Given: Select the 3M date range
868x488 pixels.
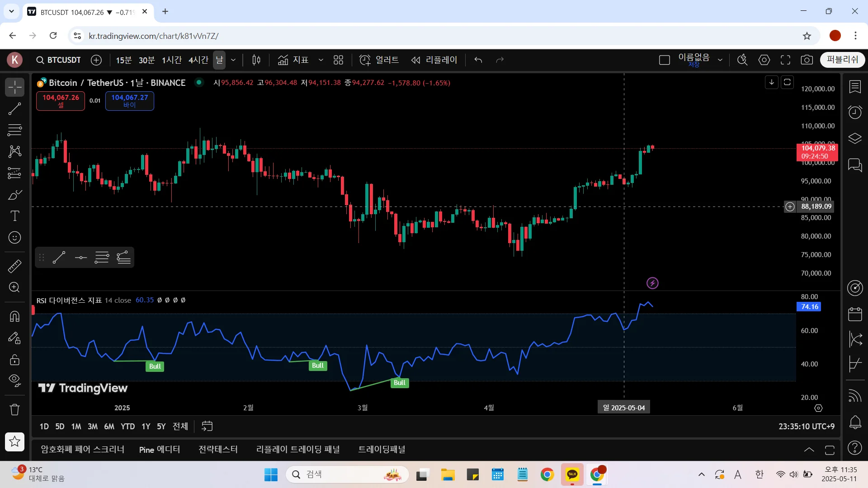Looking at the screenshot, I should coord(92,427).
